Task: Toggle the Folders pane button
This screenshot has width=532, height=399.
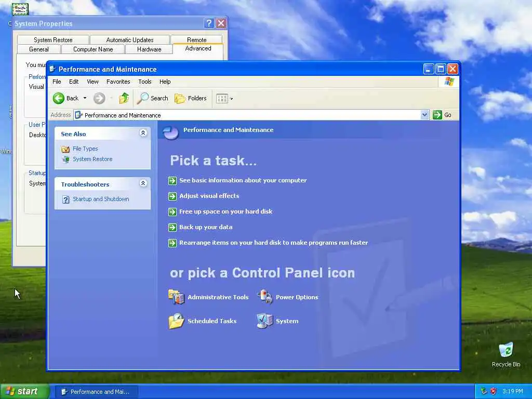Action: (x=191, y=98)
